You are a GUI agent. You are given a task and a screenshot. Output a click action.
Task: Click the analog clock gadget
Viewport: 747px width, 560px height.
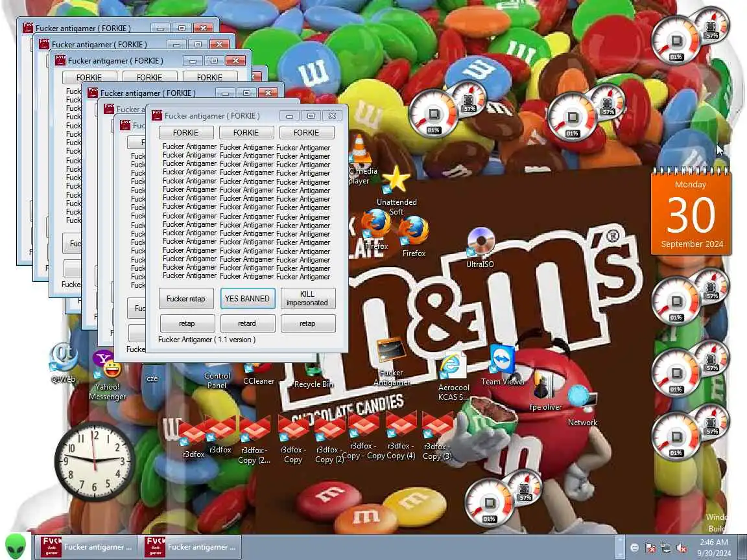point(94,460)
